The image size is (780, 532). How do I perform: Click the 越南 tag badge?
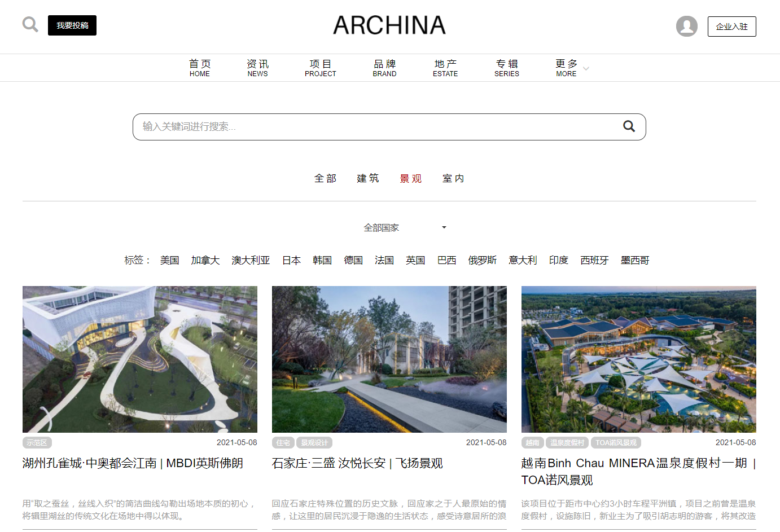click(x=533, y=443)
